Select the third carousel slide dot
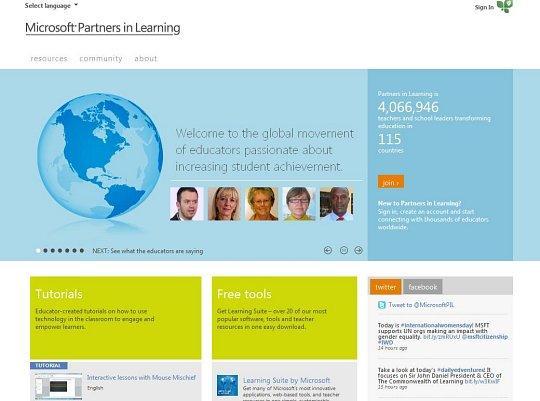 pos(53,251)
